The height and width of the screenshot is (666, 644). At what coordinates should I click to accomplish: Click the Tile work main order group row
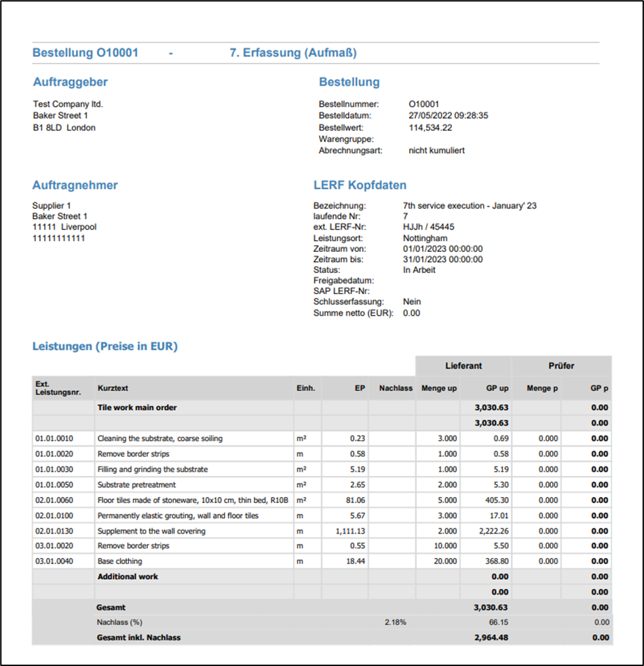point(138,408)
